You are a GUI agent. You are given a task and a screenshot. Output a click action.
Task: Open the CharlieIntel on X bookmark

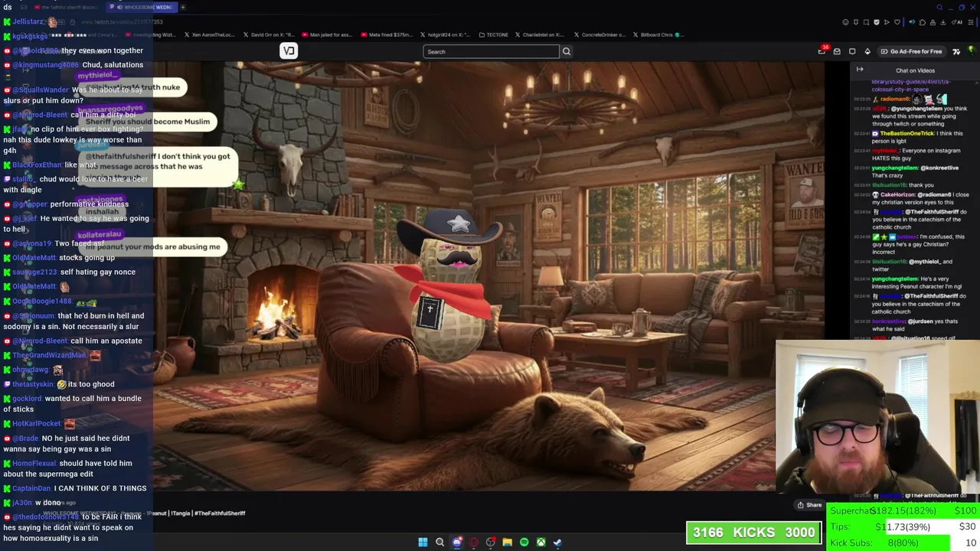pyautogui.click(x=540, y=34)
